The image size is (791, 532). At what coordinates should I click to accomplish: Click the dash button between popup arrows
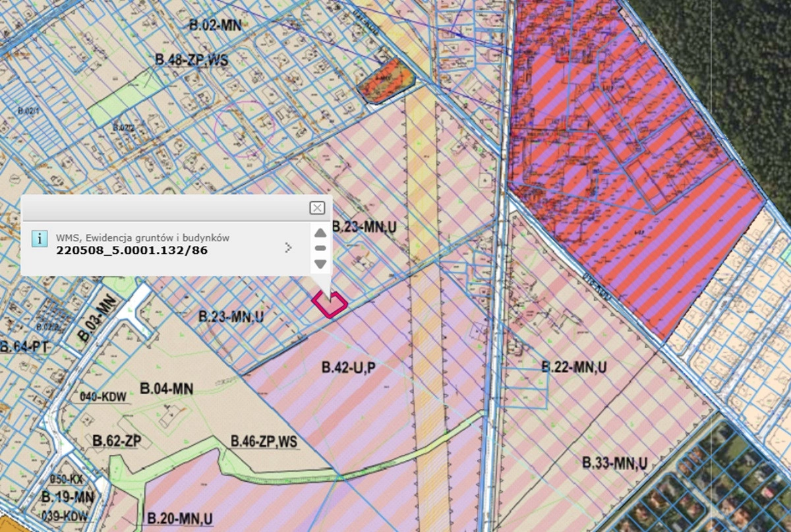point(320,248)
